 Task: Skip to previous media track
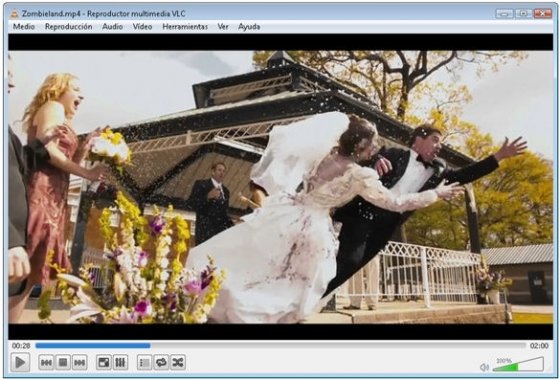[46, 363]
